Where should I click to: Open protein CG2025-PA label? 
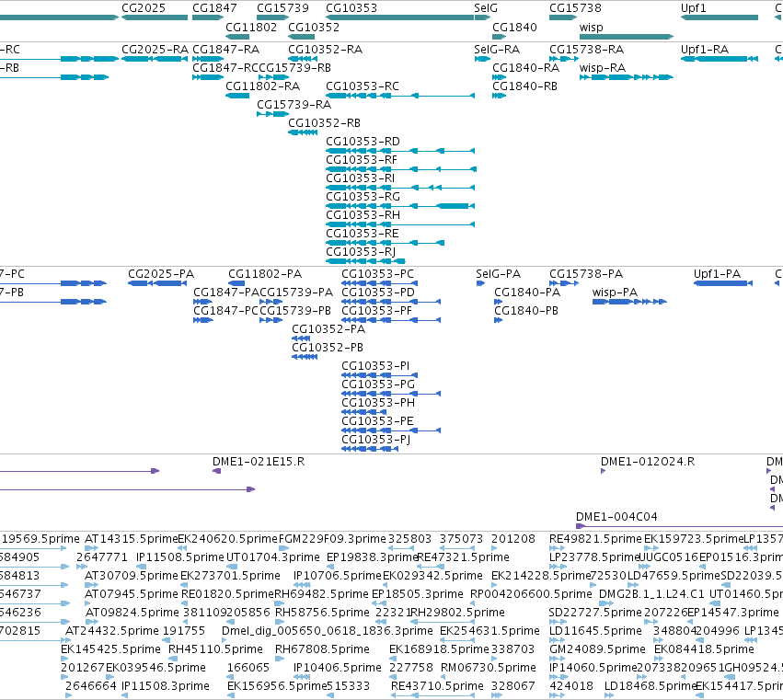coord(161,274)
